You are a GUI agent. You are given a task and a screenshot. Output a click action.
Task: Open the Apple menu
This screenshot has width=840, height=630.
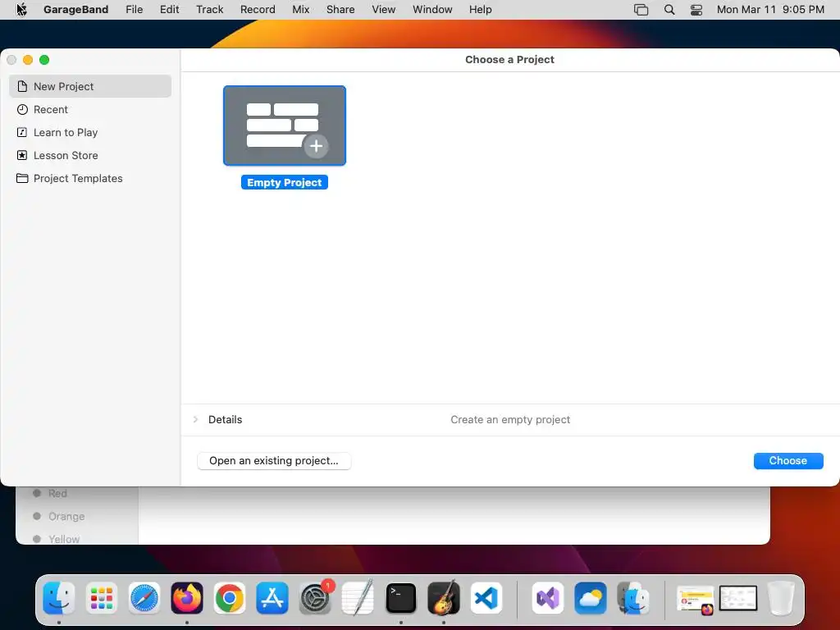(21, 9)
